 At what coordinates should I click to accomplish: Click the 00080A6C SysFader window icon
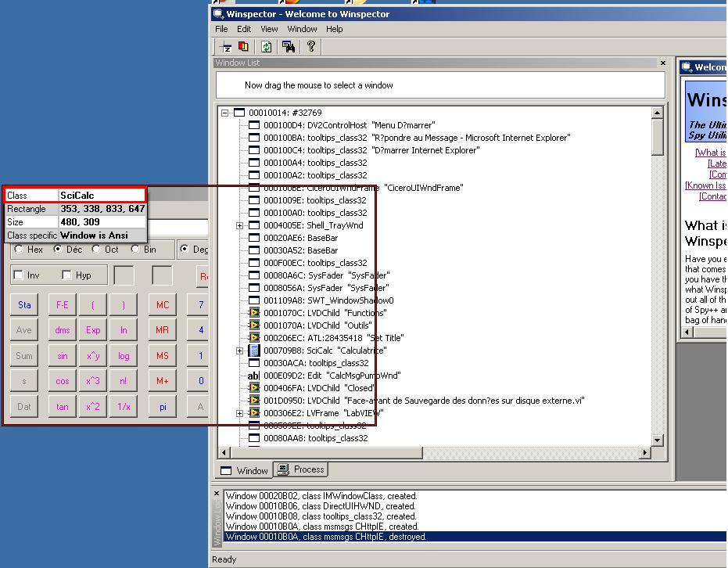(254, 275)
